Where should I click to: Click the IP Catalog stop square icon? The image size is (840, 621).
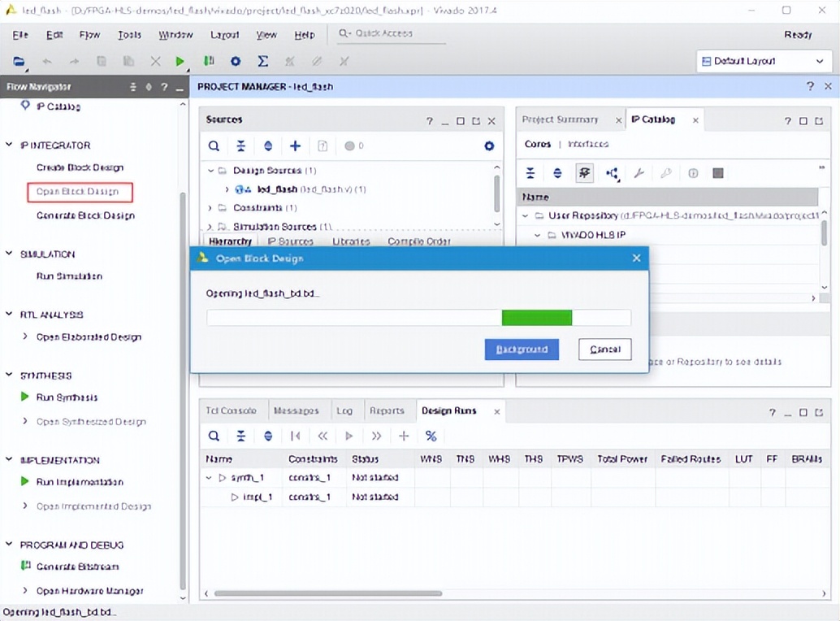coord(718,173)
